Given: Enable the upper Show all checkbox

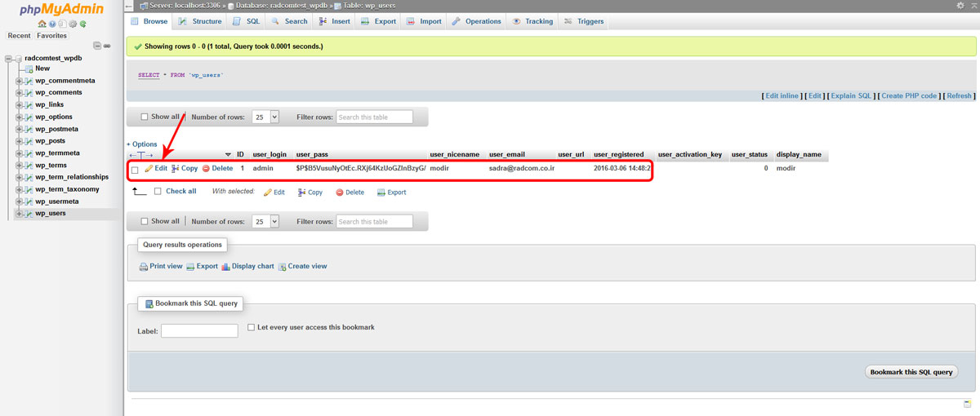Looking at the screenshot, I should tap(145, 117).
